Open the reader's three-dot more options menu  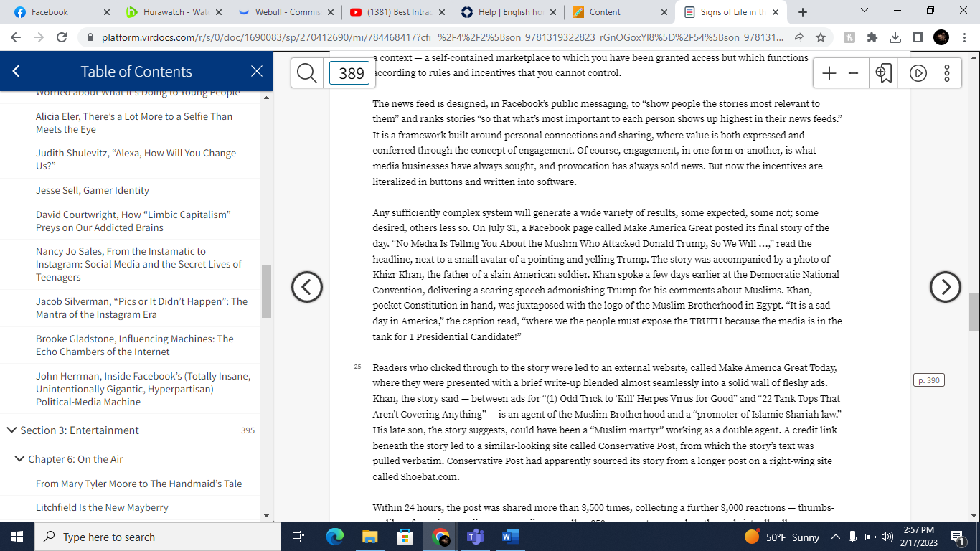click(x=947, y=73)
